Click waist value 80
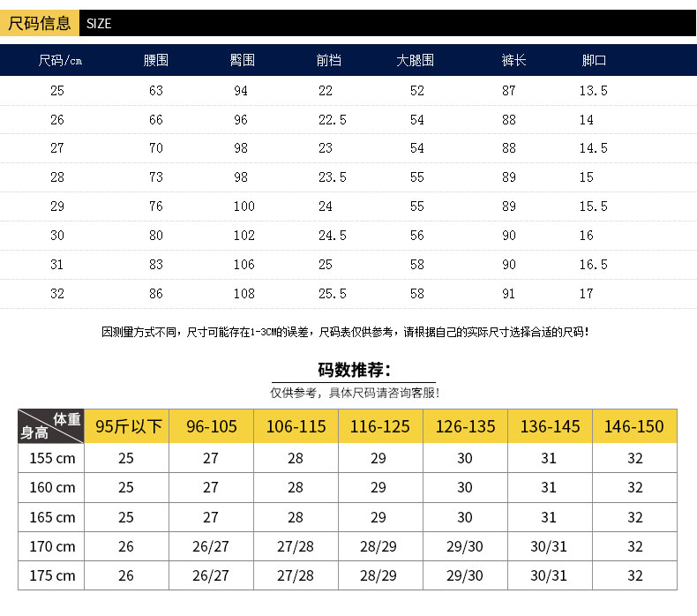Screen dimensions: 697x616 [156, 236]
